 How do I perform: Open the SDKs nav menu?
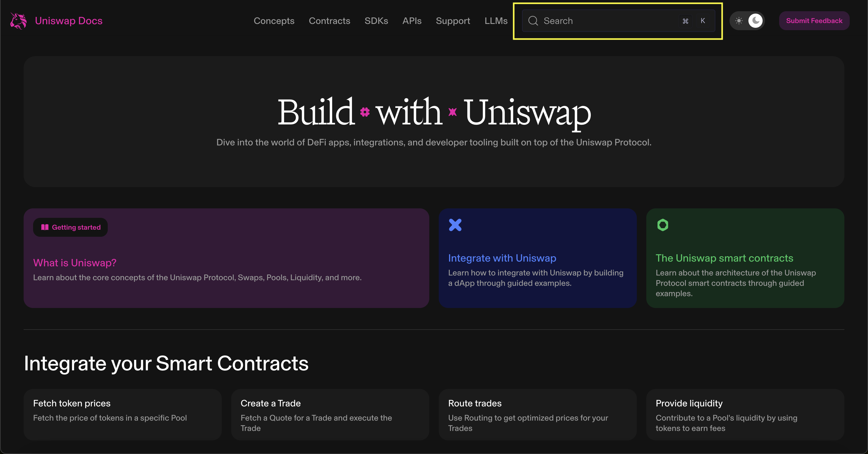tap(376, 21)
